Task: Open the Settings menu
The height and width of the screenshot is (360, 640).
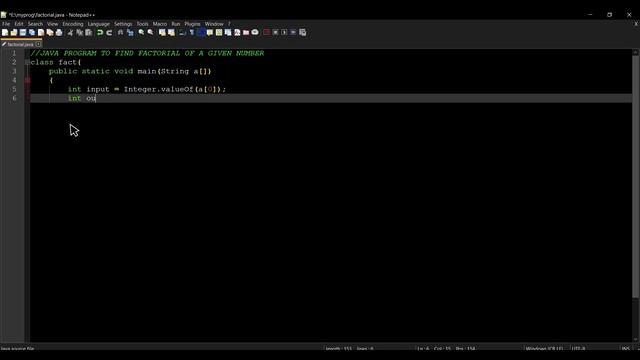Action: pos(123,24)
